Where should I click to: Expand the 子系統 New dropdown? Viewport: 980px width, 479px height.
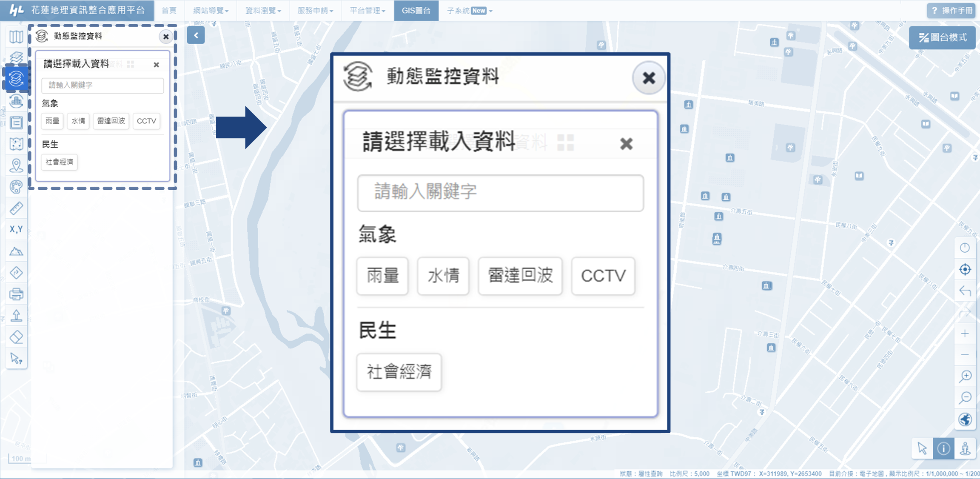click(470, 11)
